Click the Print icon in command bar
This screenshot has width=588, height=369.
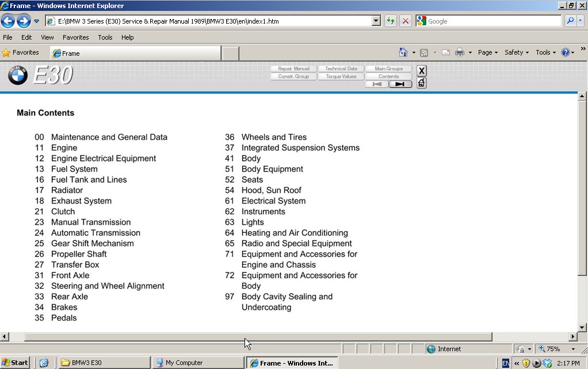click(460, 52)
